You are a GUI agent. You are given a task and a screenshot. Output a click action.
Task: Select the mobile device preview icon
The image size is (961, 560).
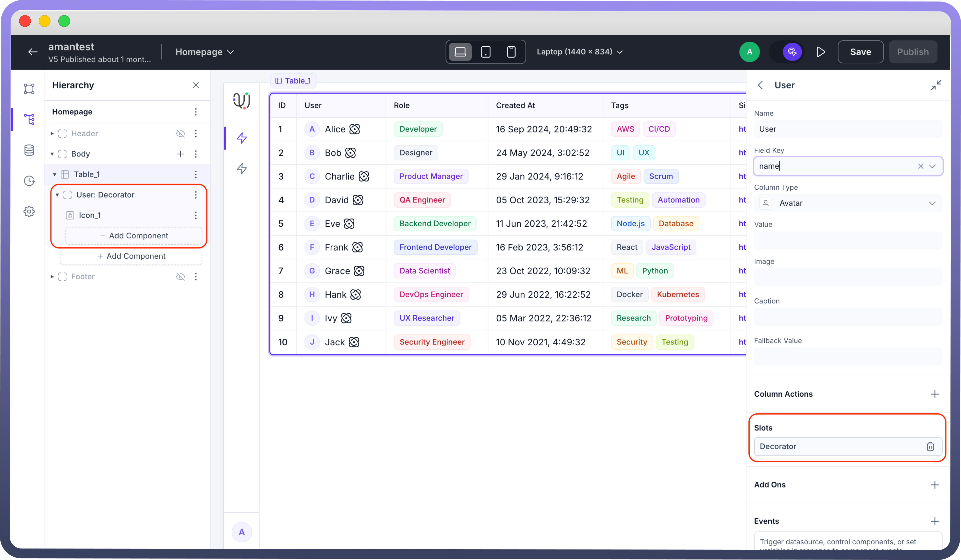point(511,52)
